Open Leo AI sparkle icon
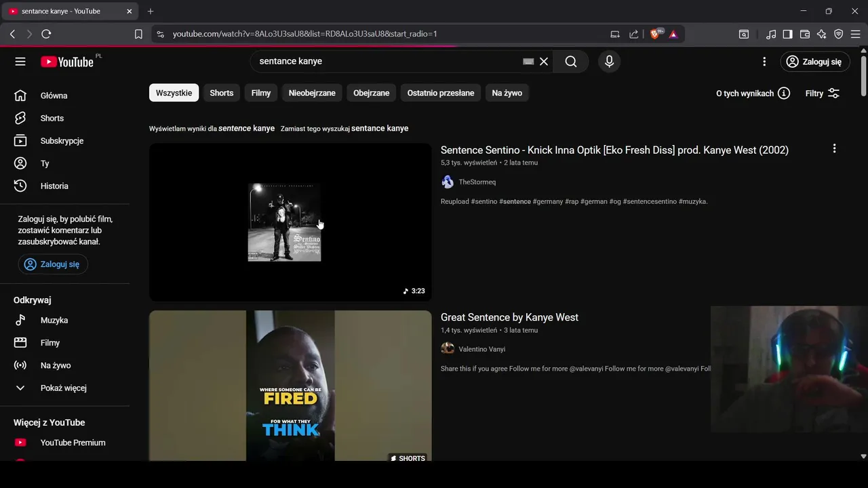 click(x=821, y=34)
